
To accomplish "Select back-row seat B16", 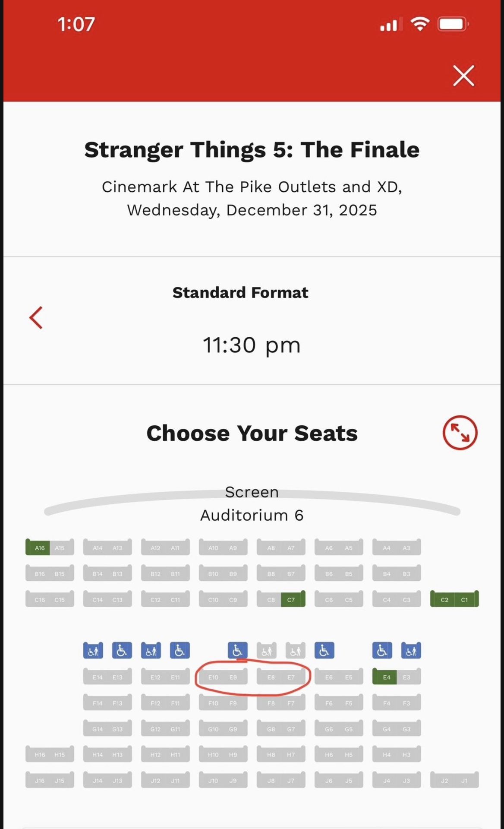I will (39, 573).
